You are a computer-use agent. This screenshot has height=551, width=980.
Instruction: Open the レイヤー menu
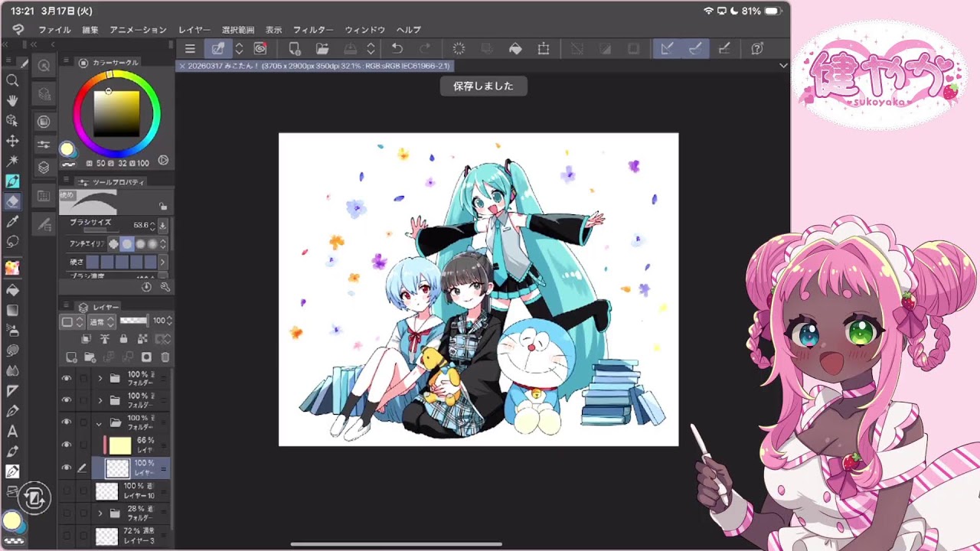[x=194, y=30]
